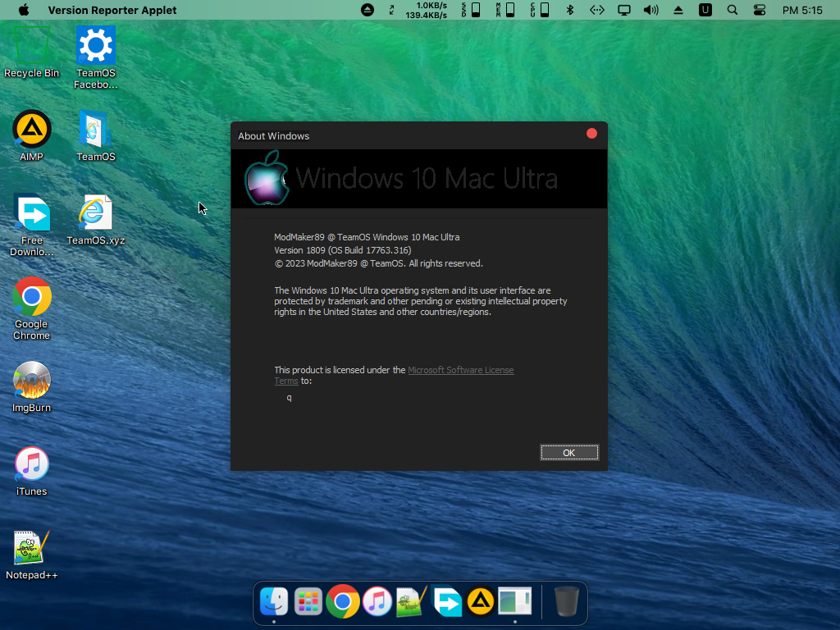The height and width of the screenshot is (630, 840).
Task: Click the ModMaker89 @ TeamOS Windows 10 line
Action: 367,237
